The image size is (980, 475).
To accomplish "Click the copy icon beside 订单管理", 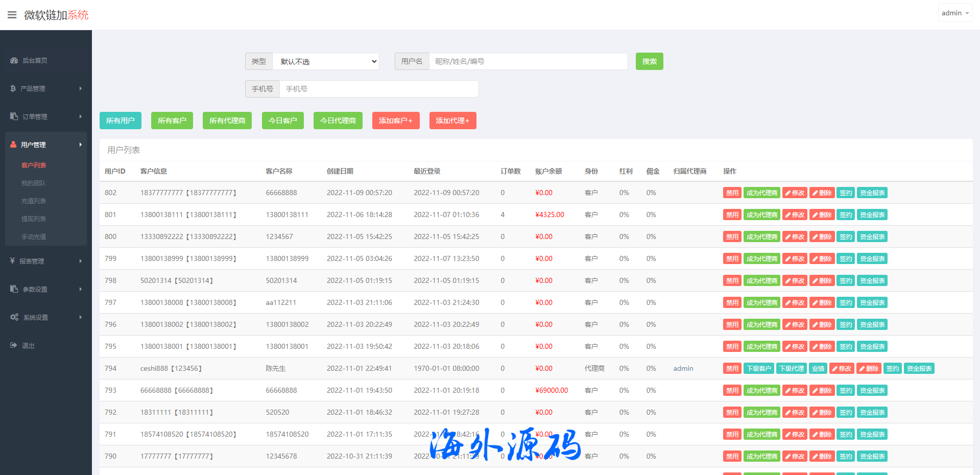I will coord(14,116).
